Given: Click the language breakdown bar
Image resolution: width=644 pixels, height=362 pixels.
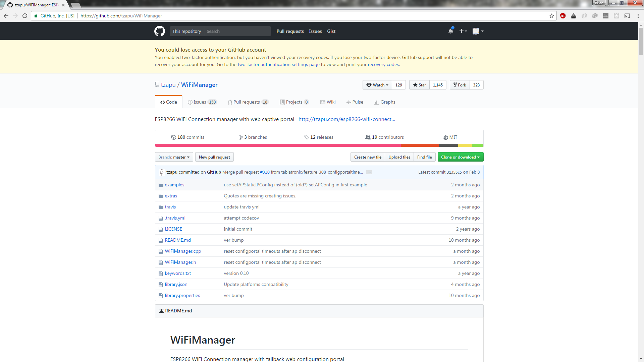Looking at the screenshot, I should [x=319, y=145].
